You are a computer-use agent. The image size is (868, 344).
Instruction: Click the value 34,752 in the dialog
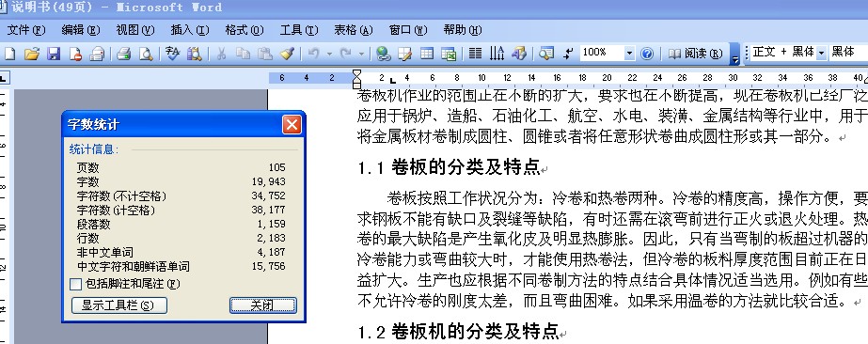(268, 195)
